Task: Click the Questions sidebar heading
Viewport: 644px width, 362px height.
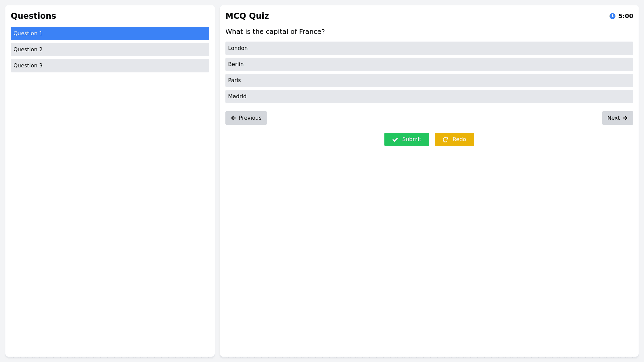Action: click(33, 16)
